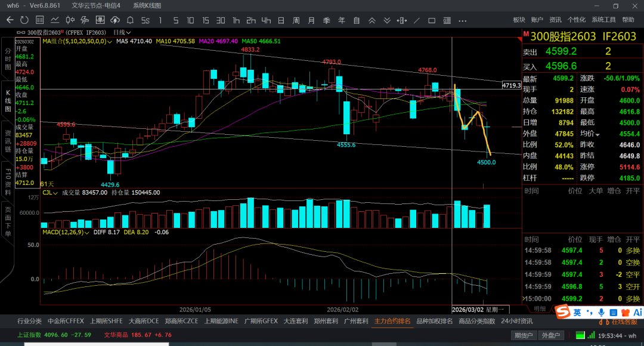Click the 期货户 button

point(524,335)
